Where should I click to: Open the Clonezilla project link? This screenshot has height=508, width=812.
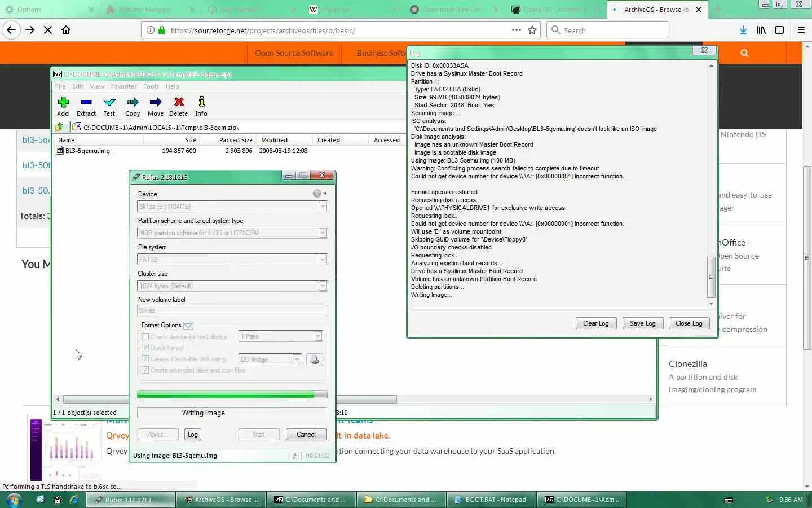pyautogui.click(x=688, y=364)
